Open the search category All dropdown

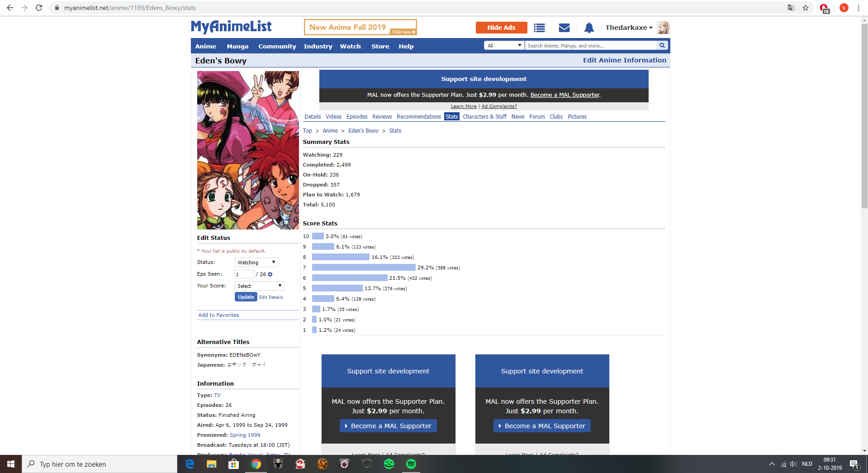tap(504, 45)
